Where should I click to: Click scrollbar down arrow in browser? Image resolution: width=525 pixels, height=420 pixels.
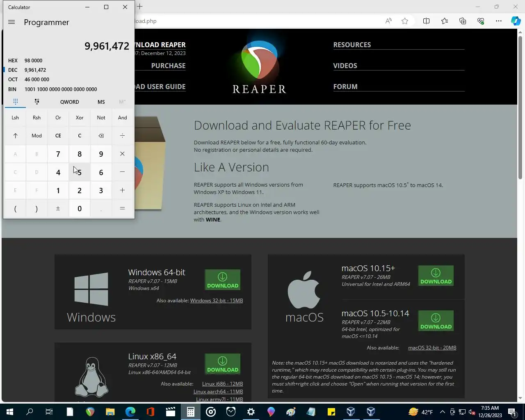pos(520,398)
